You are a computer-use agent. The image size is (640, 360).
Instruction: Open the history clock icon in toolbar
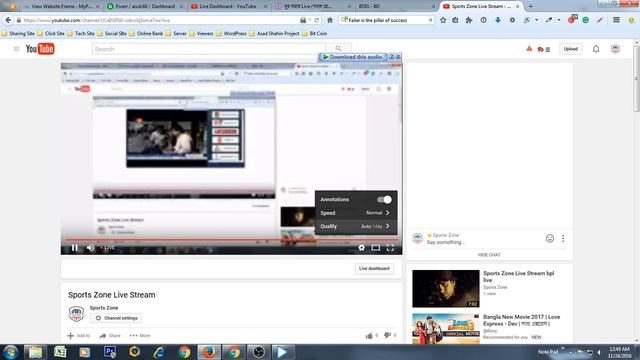click(483, 20)
